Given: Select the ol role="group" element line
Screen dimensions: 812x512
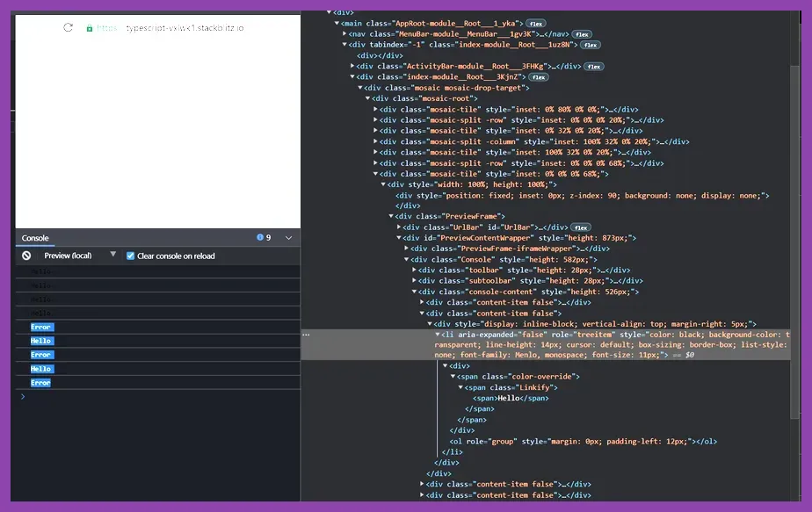Looking at the screenshot, I should (x=584, y=442).
